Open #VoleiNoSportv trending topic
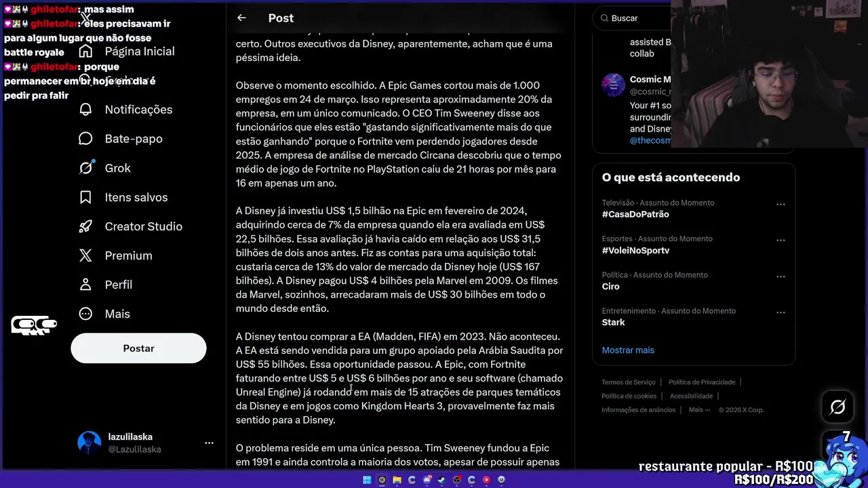Viewport: 868px width, 488px height. [635, 250]
